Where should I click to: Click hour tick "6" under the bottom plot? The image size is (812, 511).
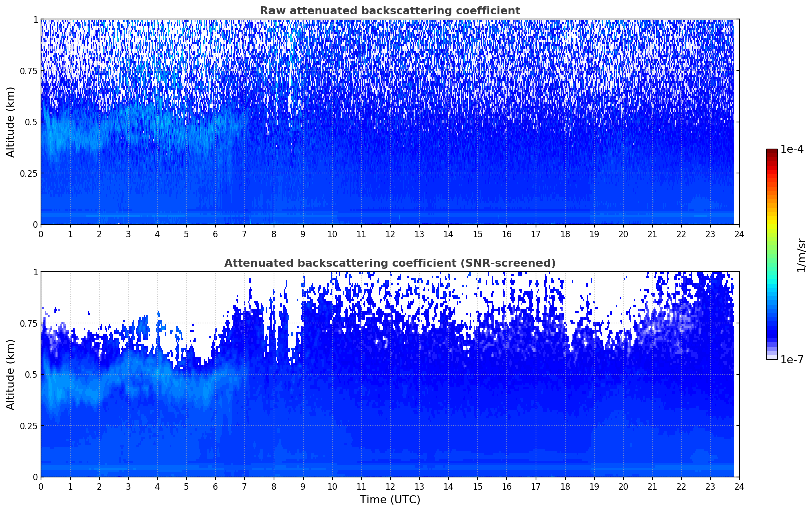(215, 486)
